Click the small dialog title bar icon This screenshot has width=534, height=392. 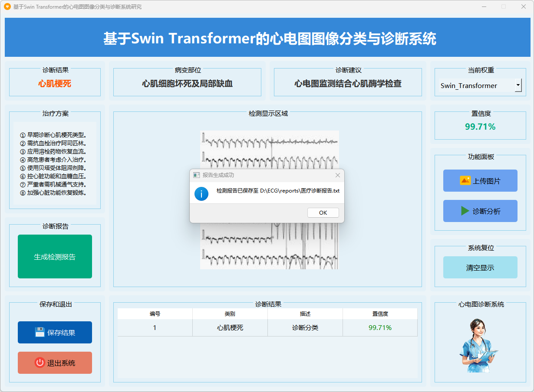pyautogui.click(x=196, y=175)
